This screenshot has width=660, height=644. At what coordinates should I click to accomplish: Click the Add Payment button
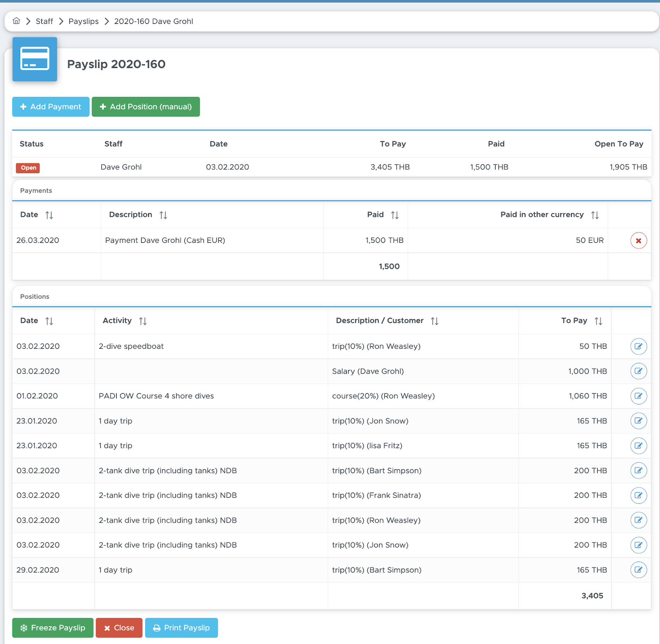point(51,107)
